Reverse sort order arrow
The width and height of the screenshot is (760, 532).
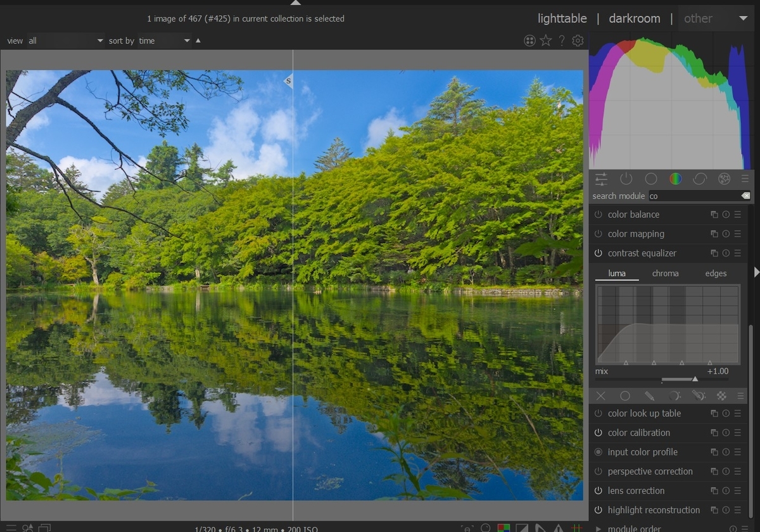coord(198,41)
